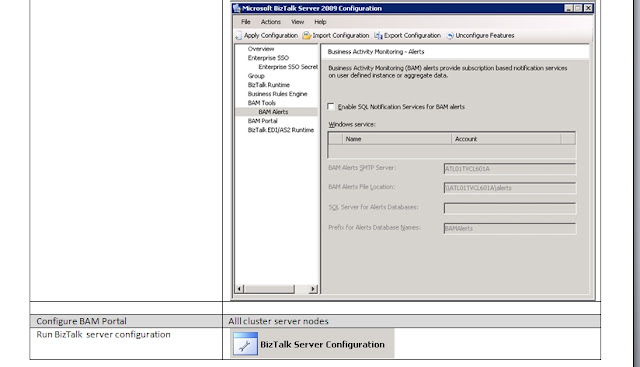Click 'Run BizTalk server configuration' text

point(103,334)
